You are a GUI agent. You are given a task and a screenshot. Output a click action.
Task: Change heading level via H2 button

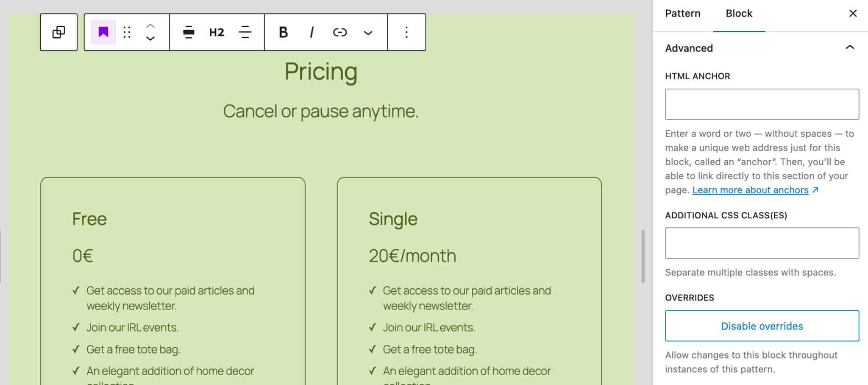click(217, 32)
